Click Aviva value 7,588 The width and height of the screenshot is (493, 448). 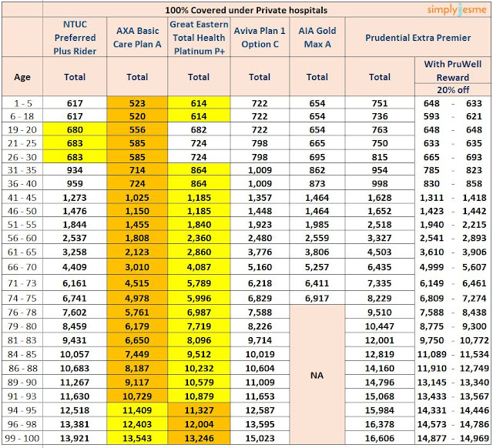coord(260,313)
